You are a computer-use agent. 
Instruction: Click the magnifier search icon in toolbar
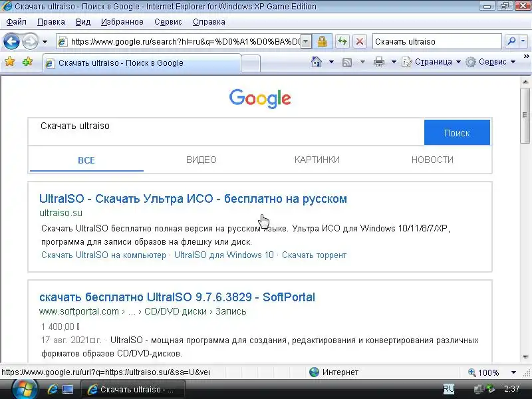pyautogui.click(x=511, y=41)
